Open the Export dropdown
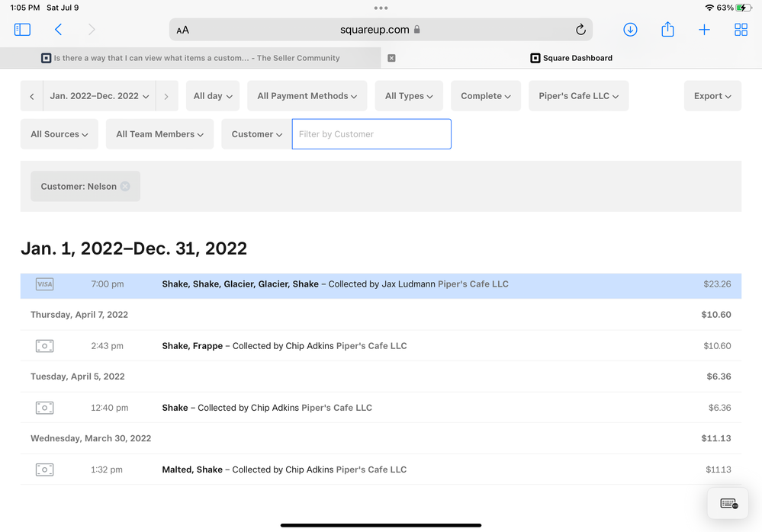The width and height of the screenshot is (762, 532). click(x=712, y=96)
